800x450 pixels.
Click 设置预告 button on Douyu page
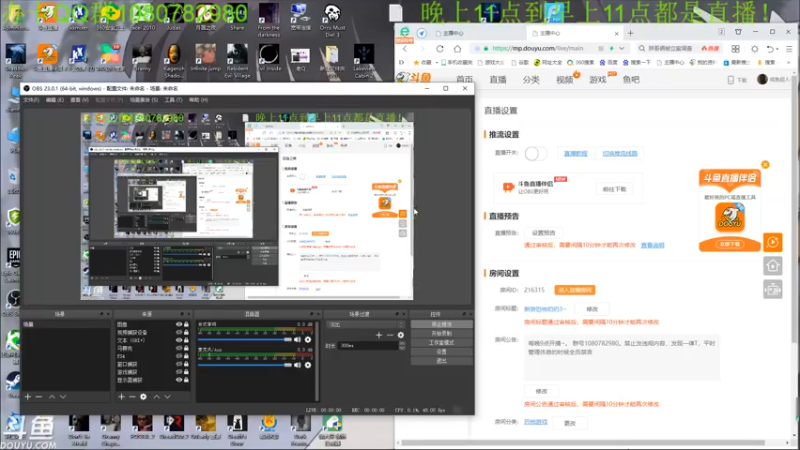click(x=543, y=233)
